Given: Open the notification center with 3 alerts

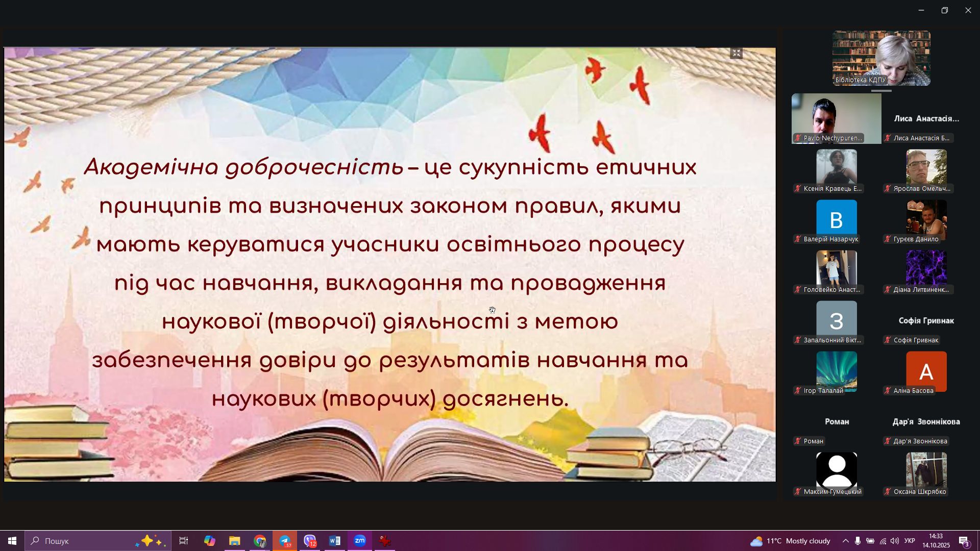Looking at the screenshot, I should [x=964, y=541].
